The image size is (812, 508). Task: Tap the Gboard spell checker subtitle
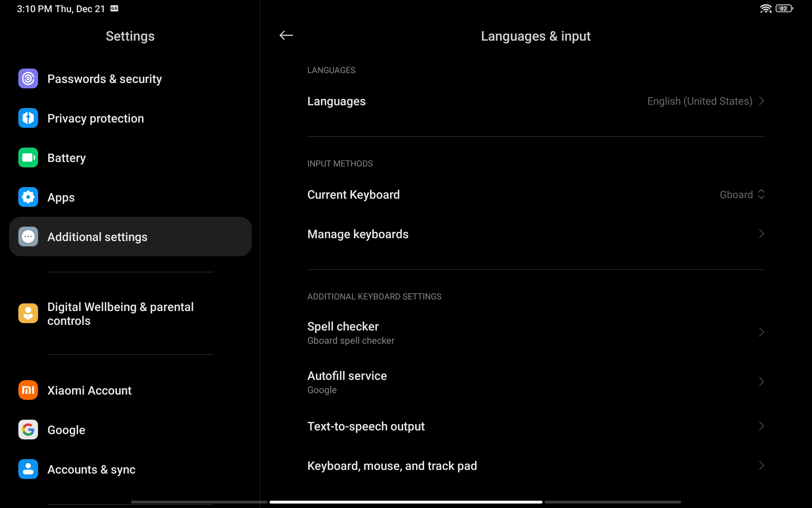tap(351, 341)
